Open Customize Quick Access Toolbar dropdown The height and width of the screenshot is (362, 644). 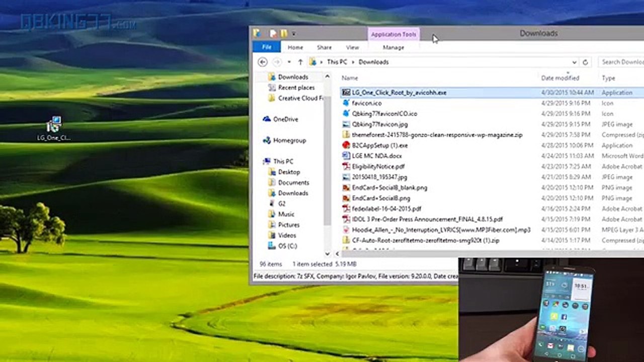(293, 34)
